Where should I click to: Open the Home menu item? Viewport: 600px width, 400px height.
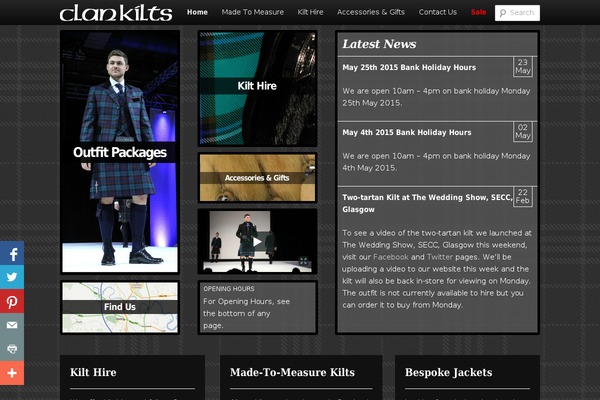coord(197,12)
